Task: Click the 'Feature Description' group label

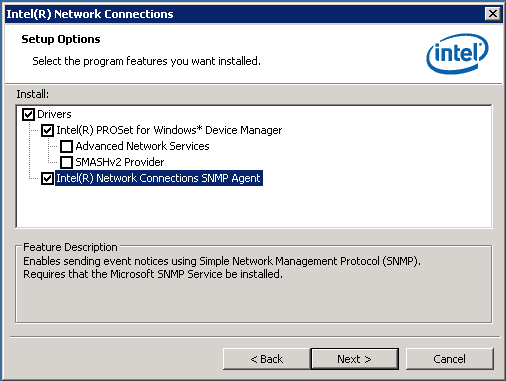Action: pos(70,247)
